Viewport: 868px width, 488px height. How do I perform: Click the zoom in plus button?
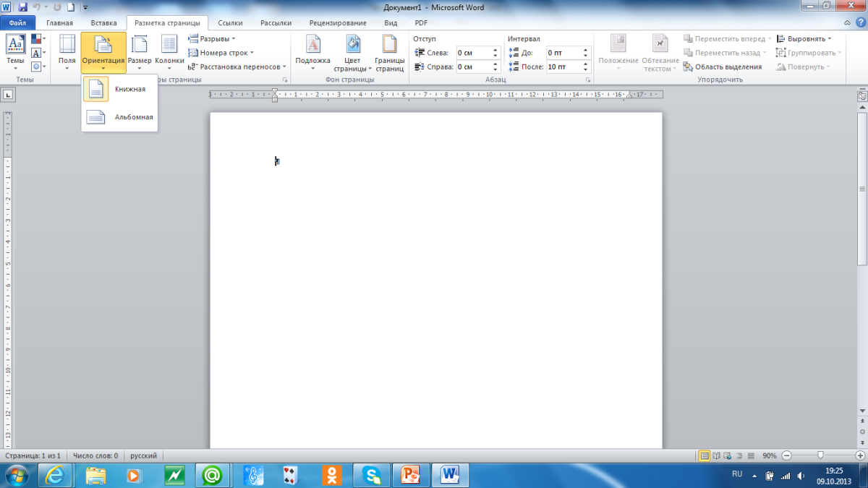[x=860, y=456]
